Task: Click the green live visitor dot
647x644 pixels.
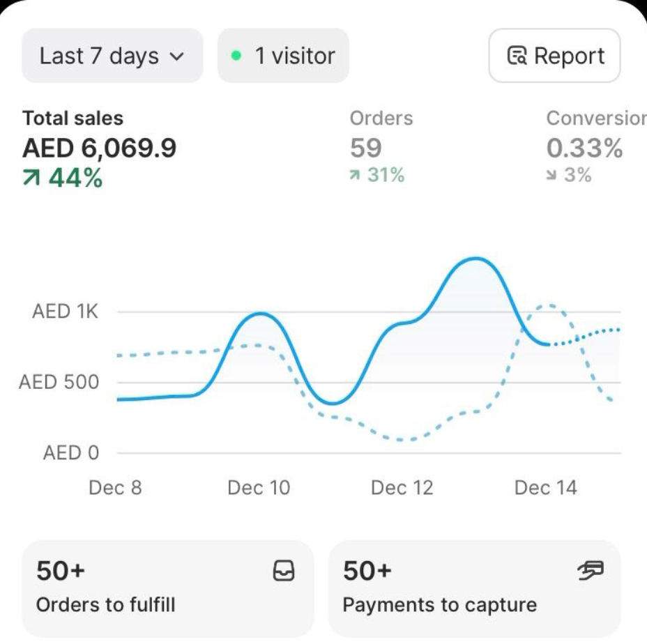Action: click(x=236, y=56)
